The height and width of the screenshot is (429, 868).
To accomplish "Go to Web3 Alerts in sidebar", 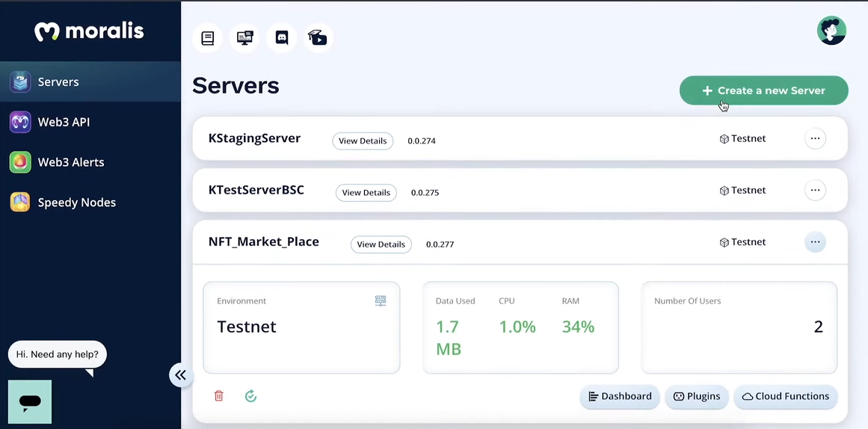I will click(90, 162).
